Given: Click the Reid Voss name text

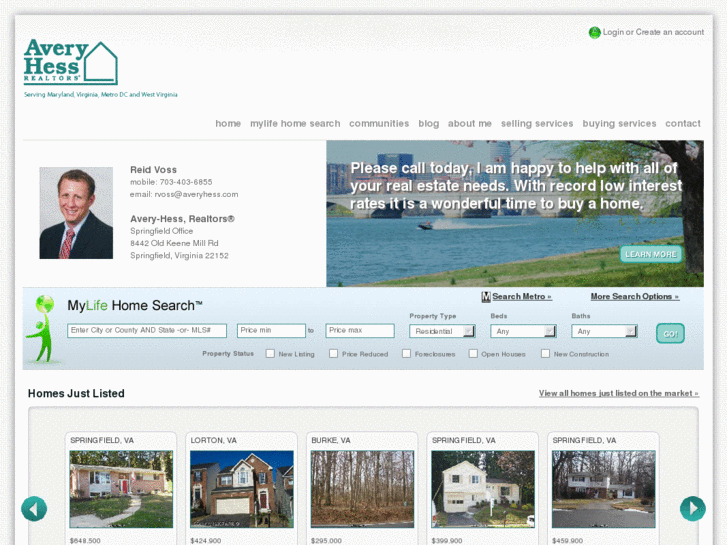Looking at the screenshot, I should (153, 170).
